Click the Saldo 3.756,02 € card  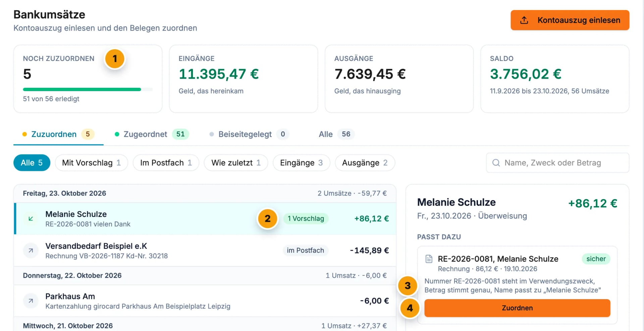click(555, 79)
